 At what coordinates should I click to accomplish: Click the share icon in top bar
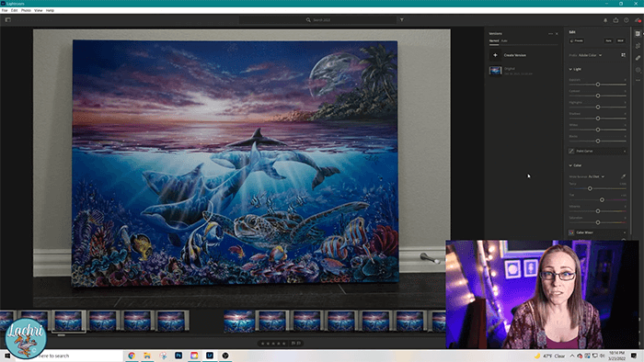[x=615, y=20]
